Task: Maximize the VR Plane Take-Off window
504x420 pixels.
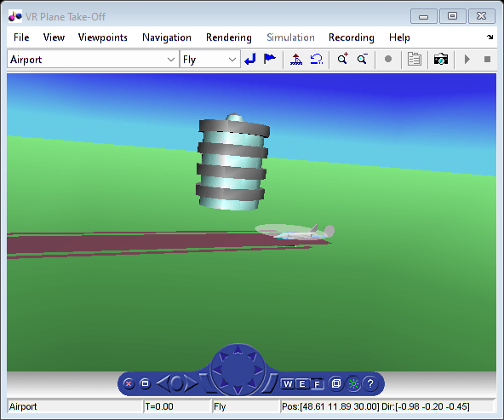Action: [452, 16]
